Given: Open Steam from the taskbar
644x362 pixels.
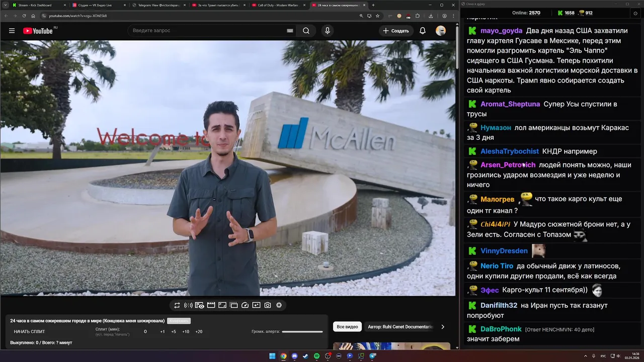Looking at the screenshot, I should [x=305, y=356].
